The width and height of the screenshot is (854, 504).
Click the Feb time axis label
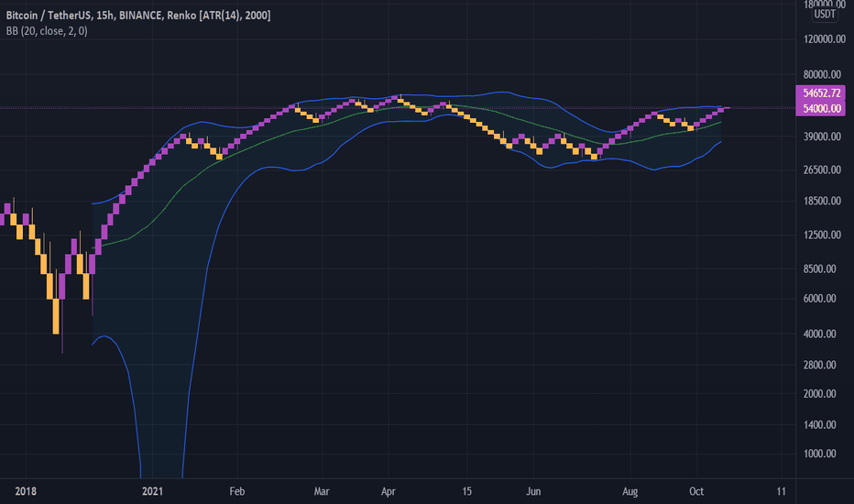point(237,491)
